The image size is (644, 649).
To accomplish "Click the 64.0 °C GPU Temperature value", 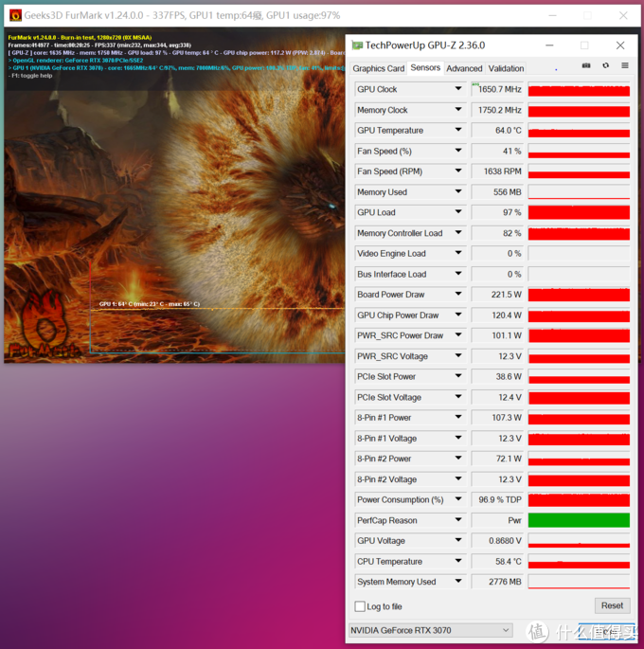I will [x=497, y=131].
